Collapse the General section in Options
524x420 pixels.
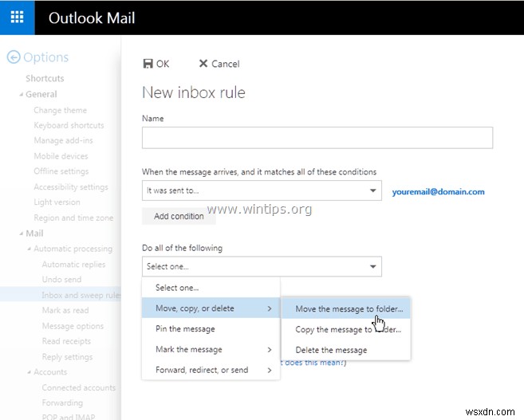click(x=22, y=94)
